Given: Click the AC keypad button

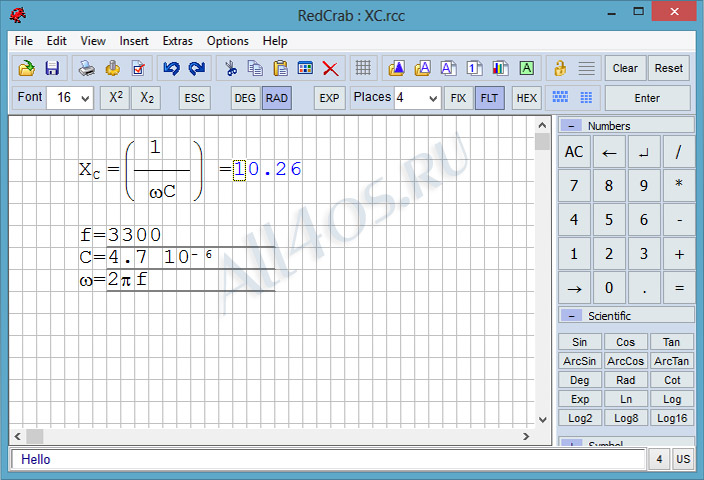Looking at the screenshot, I should [x=574, y=152].
